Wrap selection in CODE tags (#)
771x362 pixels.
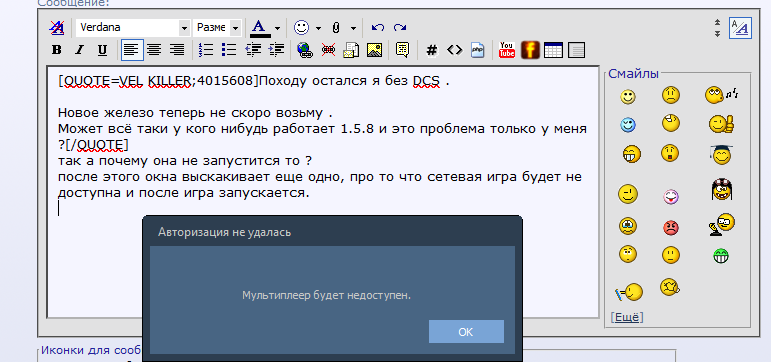pyautogui.click(x=432, y=50)
